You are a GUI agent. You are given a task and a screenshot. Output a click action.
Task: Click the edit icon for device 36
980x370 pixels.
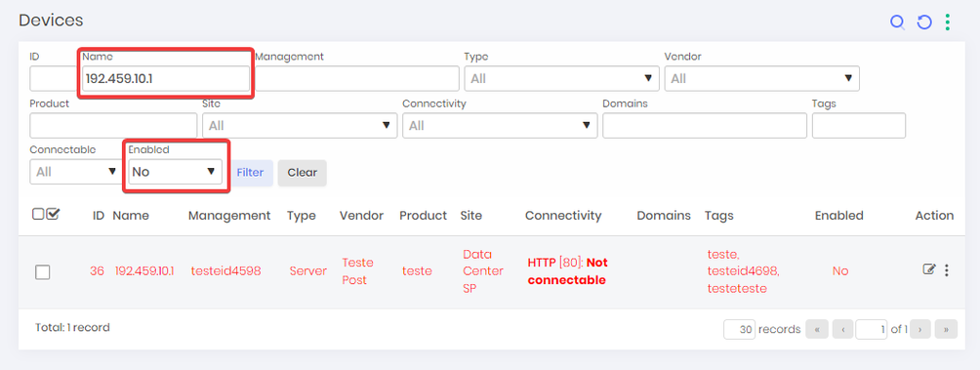(x=929, y=269)
